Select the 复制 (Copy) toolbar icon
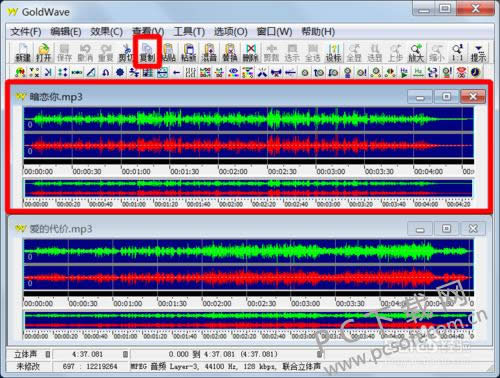The width and height of the screenshot is (500, 378). tap(147, 53)
